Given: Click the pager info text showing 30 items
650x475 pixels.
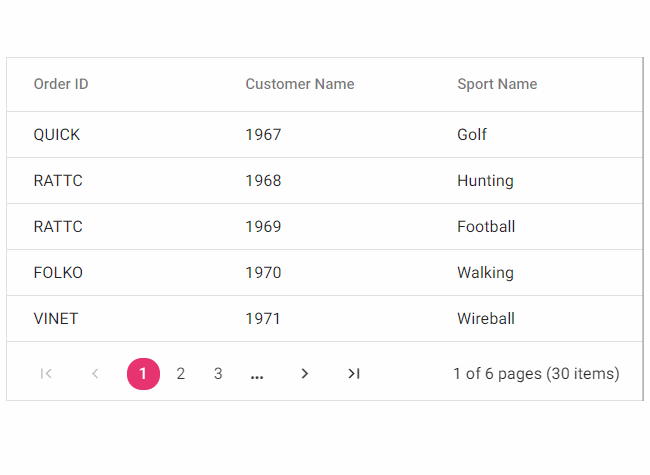Looking at the screenshot, I should 536,374.
